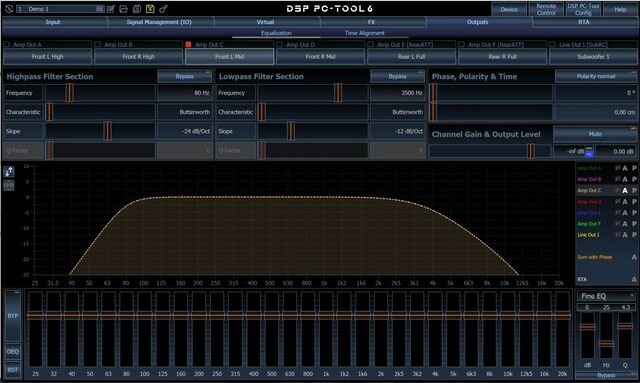640x383 pixels.
Task: Switch to the Virtual tab
Action: 265,22
